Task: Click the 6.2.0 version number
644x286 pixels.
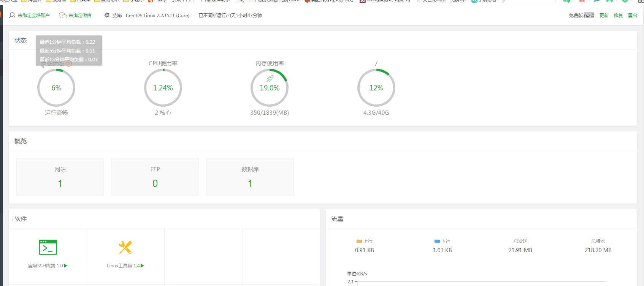Action: (589, 16)
